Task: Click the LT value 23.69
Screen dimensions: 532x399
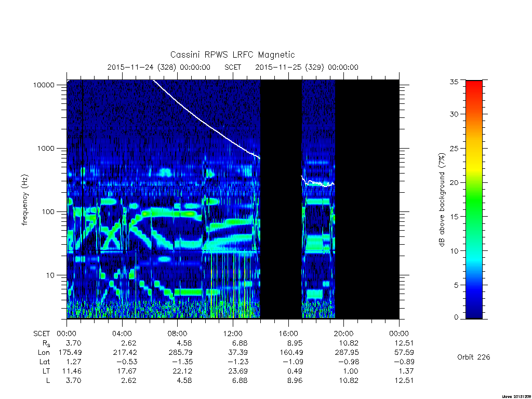Action: (x=238, y=371)
